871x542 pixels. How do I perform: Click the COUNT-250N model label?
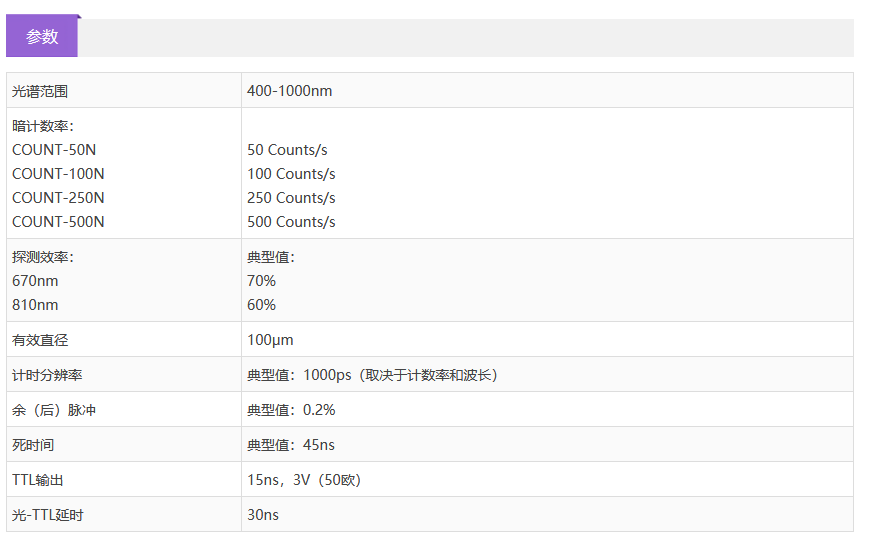(x=58, y=198)
